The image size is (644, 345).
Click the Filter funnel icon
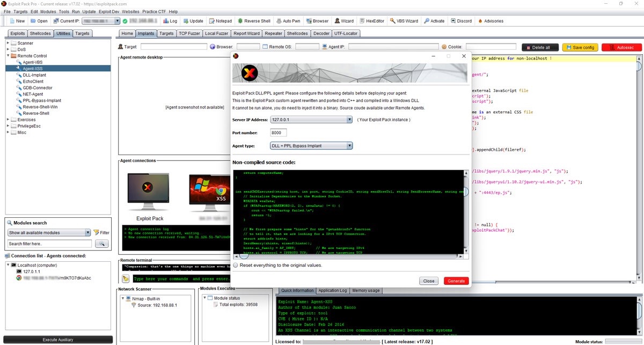pos(97,232)
